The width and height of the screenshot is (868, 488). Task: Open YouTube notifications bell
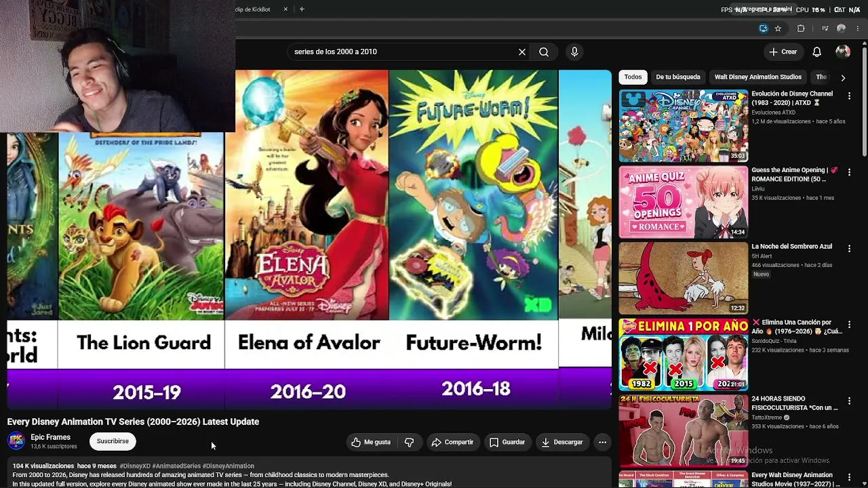tap(817, 52)
